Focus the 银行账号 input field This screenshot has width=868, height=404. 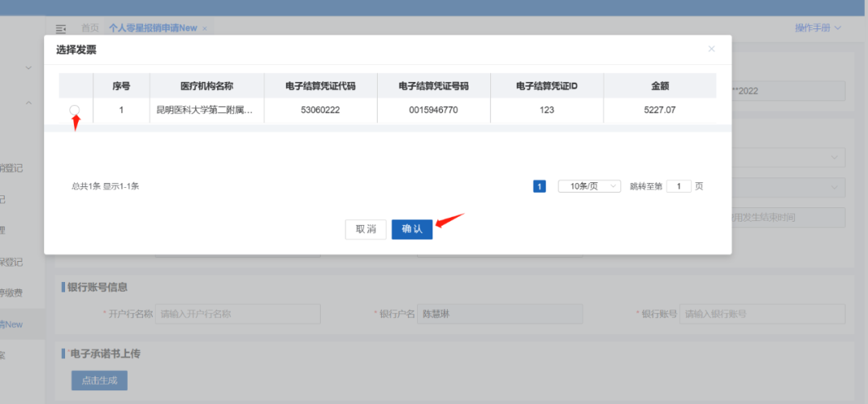click(x=762, y=314)
